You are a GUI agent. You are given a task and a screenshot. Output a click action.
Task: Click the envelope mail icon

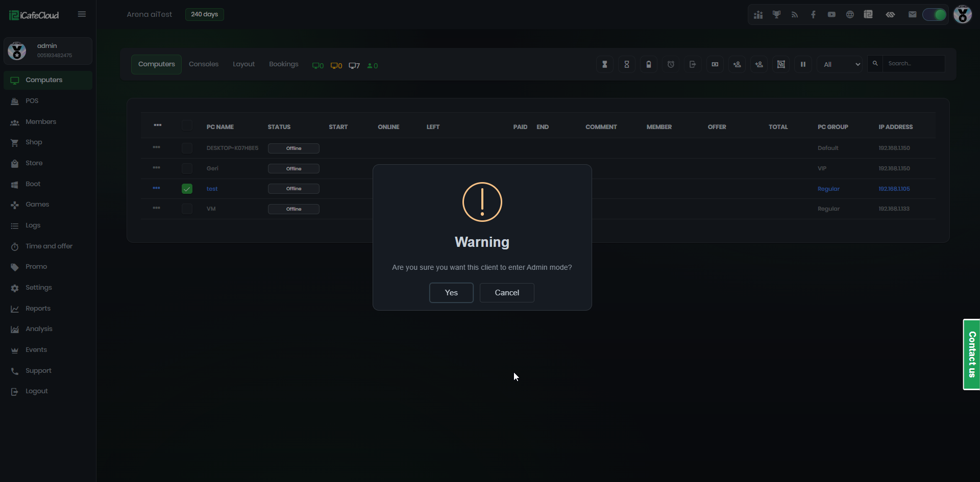pyautogui.click(x=912, y=15)
